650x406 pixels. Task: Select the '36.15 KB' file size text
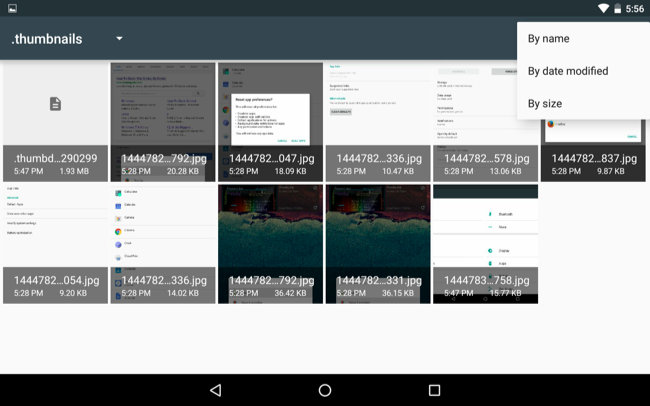pos(398,293)
